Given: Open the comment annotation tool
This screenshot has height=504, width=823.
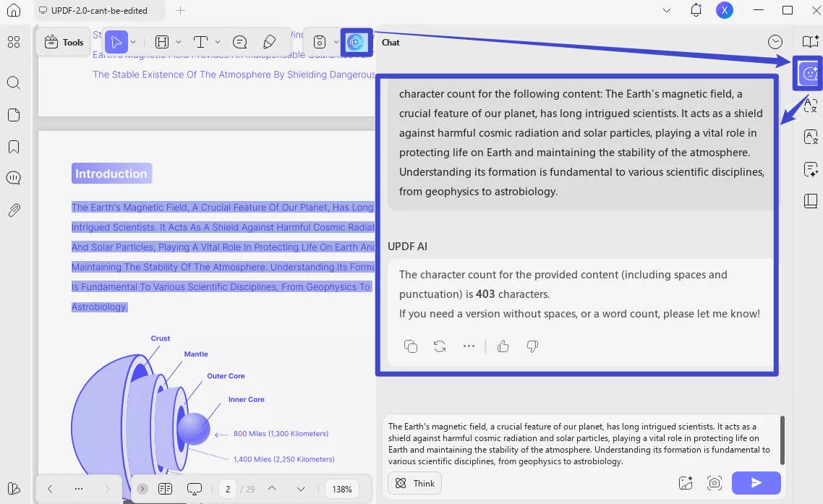Looking at the screenshot, I should pyautogui.click(x=240, y=42).
